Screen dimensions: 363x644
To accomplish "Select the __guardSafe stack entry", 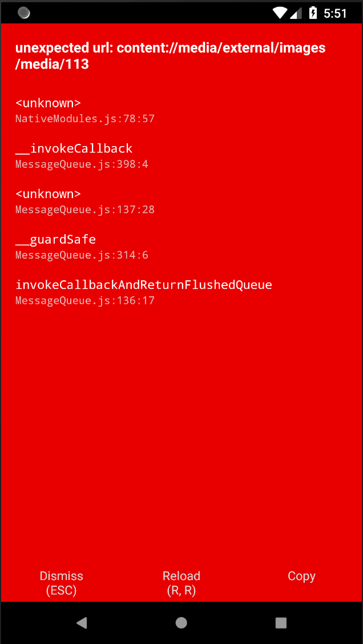I will (x=55, y=239).
